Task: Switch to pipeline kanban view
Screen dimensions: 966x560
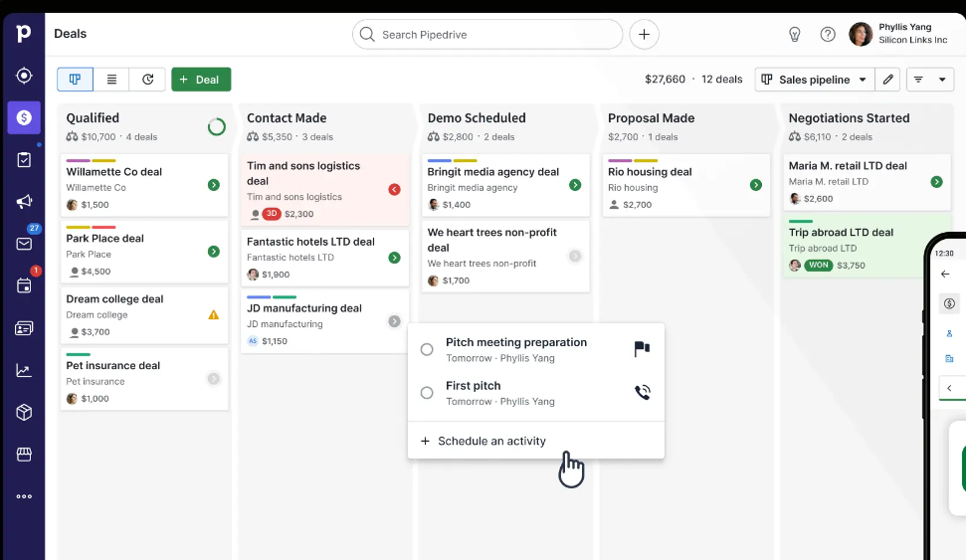Action: point(76,80)
